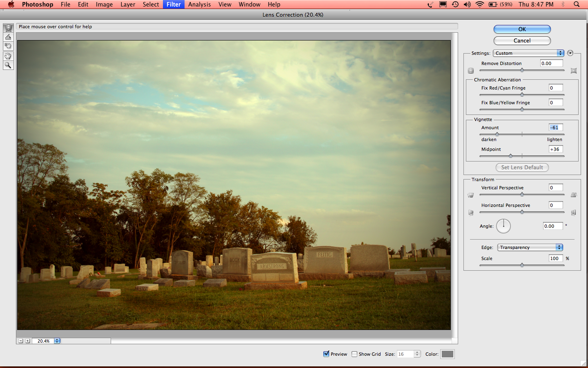Click the grid Size stepper
588x368 pixels.
point(417,354)
